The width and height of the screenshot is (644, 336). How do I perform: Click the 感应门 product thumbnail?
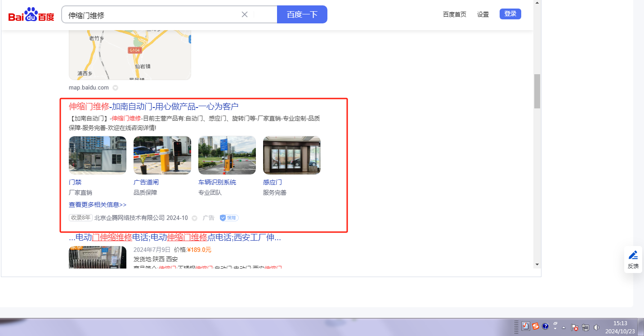[292, 155]
